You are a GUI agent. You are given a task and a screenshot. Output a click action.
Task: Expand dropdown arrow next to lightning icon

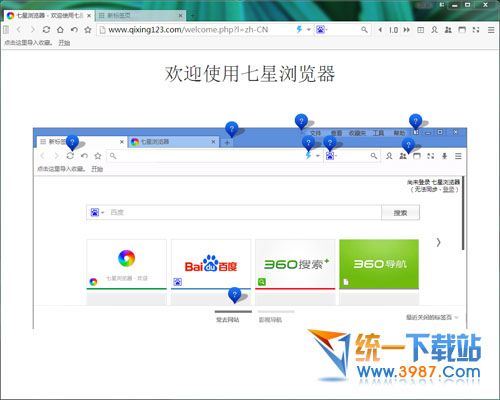point(309,30)
